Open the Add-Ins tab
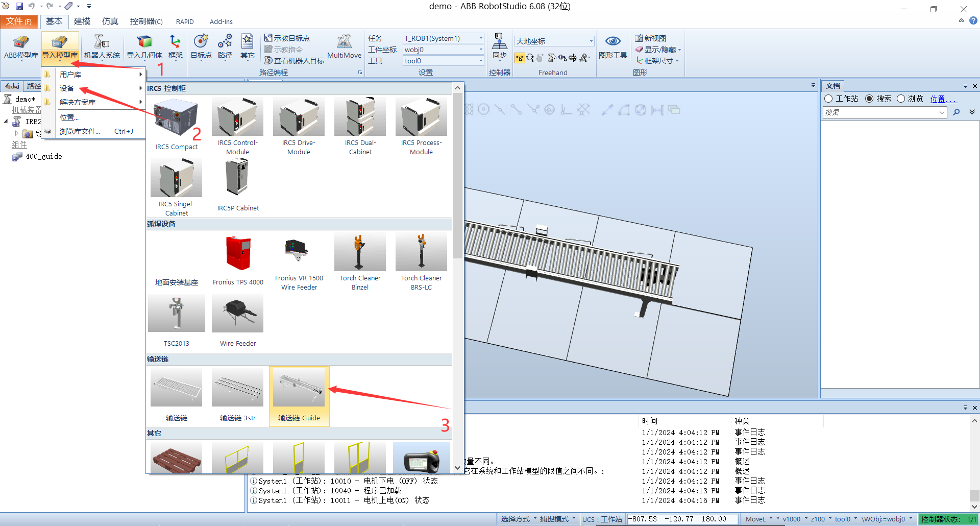 tap(221, 21)
